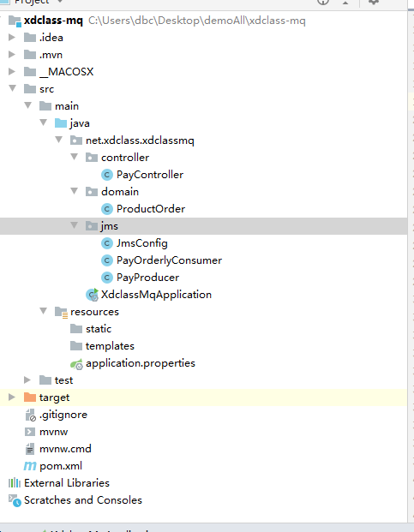Select the controller package label
Image resolution: width=414 pixels, height=532 pixels.
[125, 158]
